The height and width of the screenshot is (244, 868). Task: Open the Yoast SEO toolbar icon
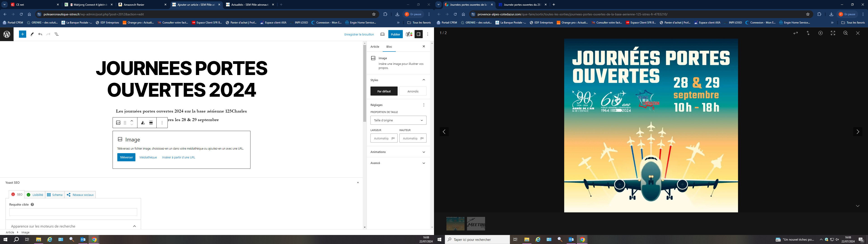click(409, 34)
